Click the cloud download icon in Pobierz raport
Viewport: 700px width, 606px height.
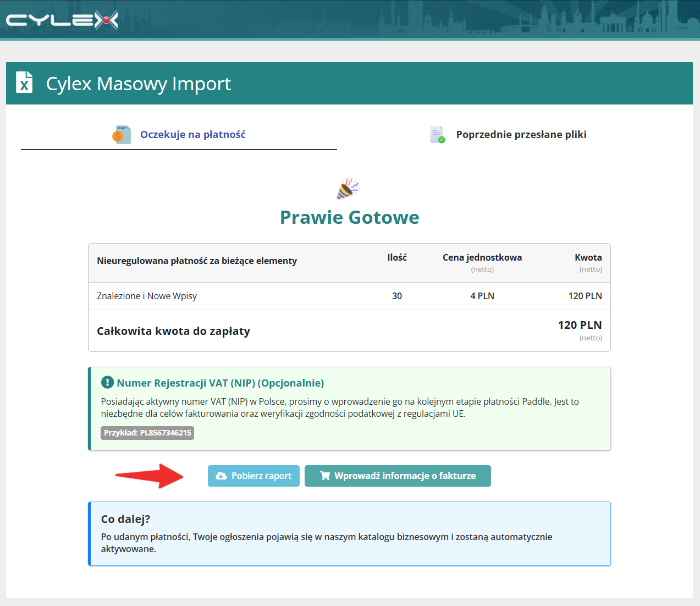tap(221, 476)
